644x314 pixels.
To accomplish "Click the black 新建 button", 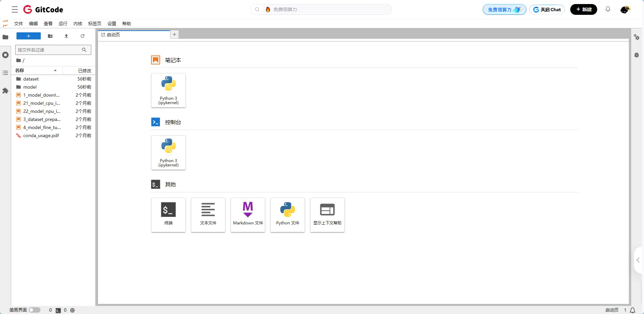I will [x=584, y=9].
